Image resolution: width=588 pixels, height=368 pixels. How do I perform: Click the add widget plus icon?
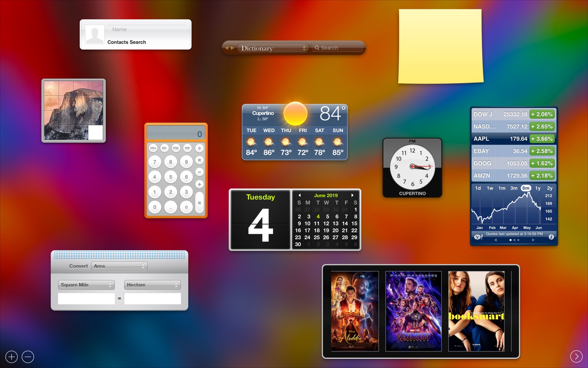coord(11,357)
